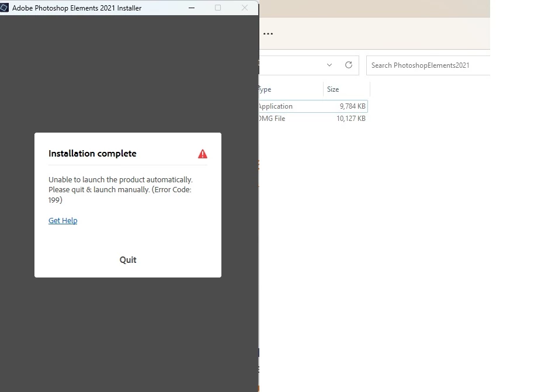Expand the address bar history dropdown
559x392 pixels.
click(329, 65)
